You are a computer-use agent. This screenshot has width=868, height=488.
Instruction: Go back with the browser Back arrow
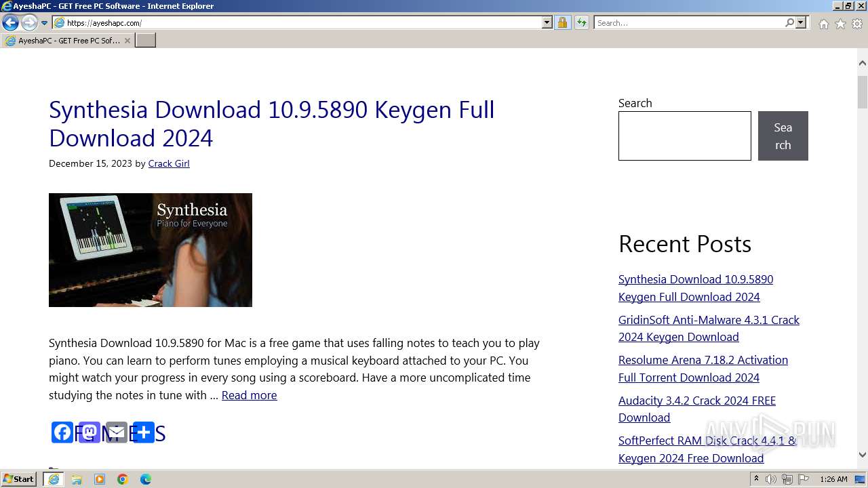pyautogui.click(x=10, y=22)
